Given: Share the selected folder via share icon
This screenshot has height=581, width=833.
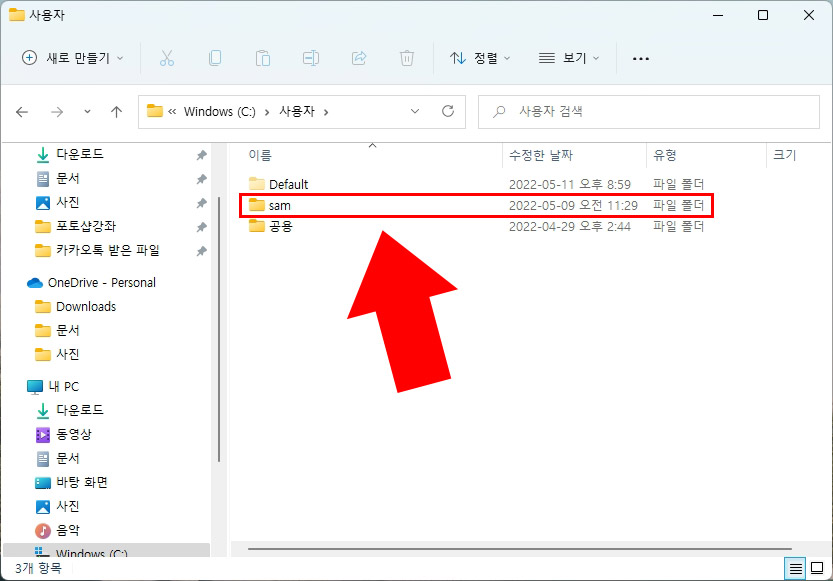Looking at the screenshot, I should pyautogui.click(x=359, y=58).
